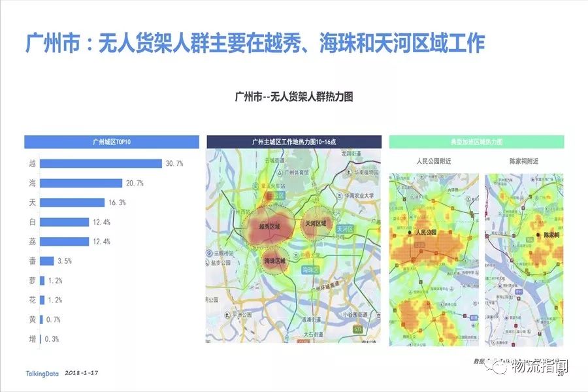588x392 pixels.
Task: Click the 天 bar showing 16.3%
Action: (x=72, y=203)
